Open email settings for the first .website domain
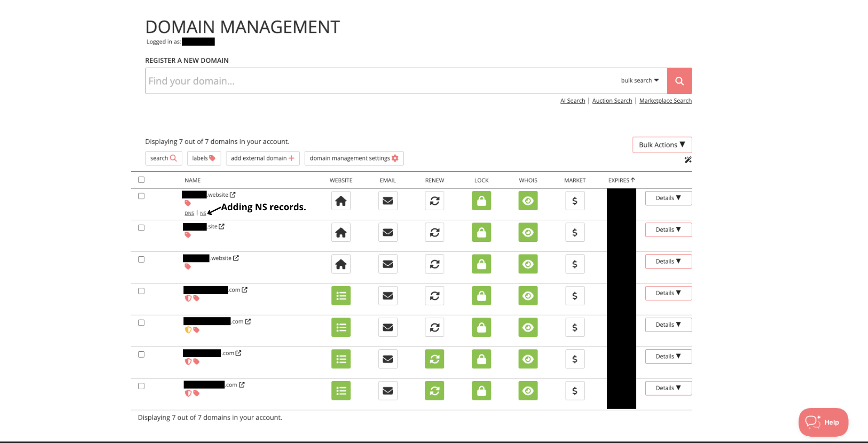The image size is (868, 443). click(387, 201)
